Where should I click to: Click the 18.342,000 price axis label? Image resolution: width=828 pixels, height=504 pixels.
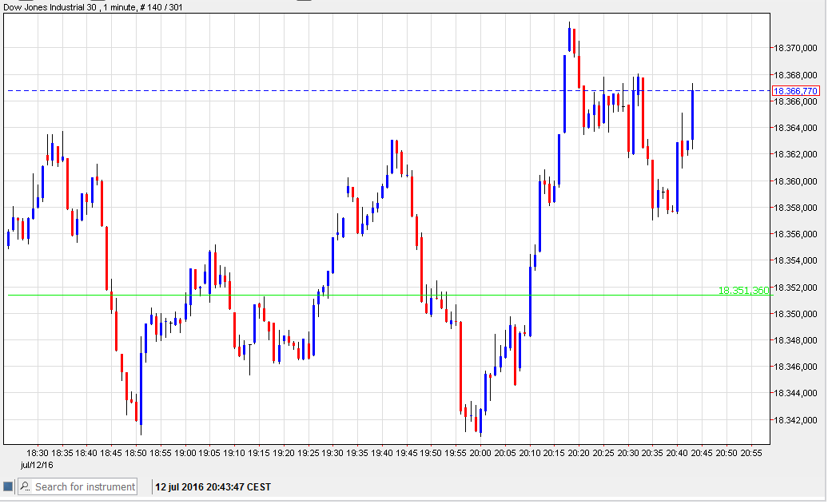(794, 420)
